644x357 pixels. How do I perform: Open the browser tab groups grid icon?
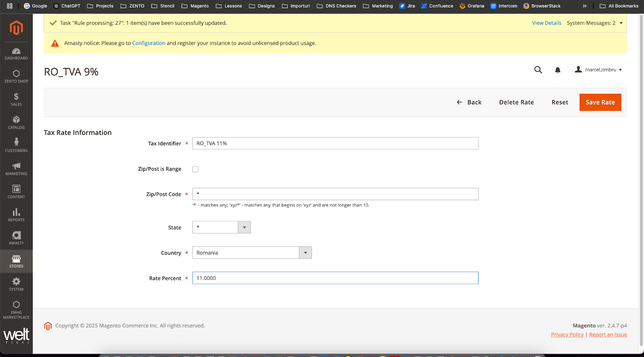[10, 6]
